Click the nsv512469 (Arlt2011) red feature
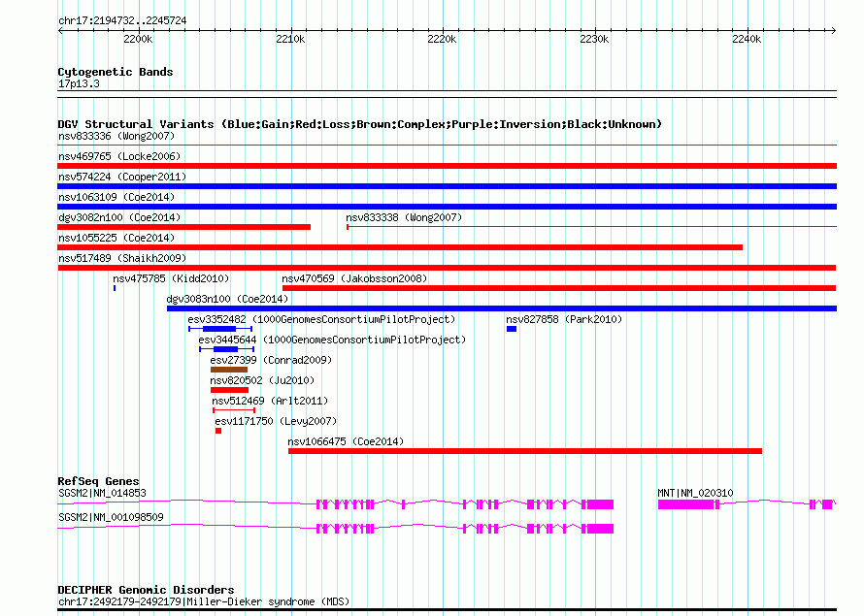Image resolution: width=864 pixels, height=616 pixels. coord(234,410)
